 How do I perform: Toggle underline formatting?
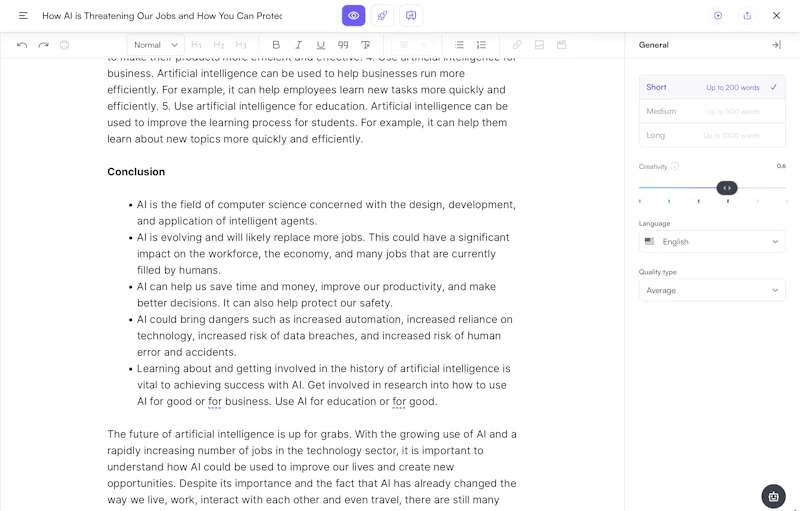point(320,45)
